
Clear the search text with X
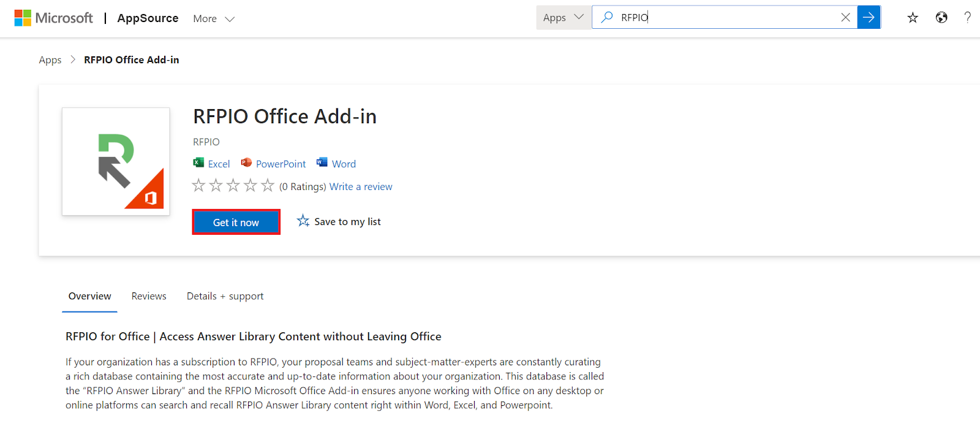coord(845,17)
